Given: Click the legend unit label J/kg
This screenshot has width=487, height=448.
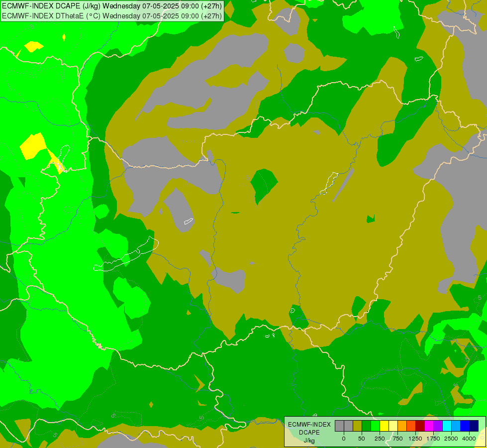Looking at the screenshot, I should [x=309, y=441].
